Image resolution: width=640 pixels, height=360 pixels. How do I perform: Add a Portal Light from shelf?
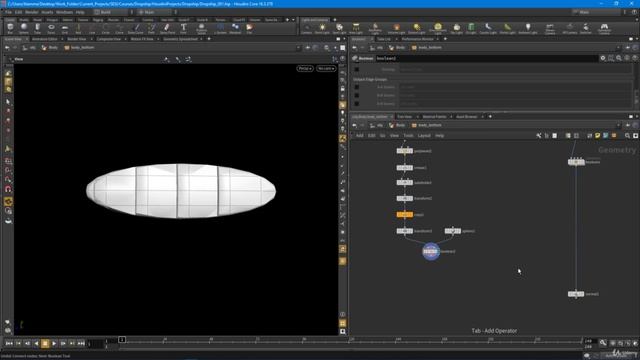(x=507, y=29)
